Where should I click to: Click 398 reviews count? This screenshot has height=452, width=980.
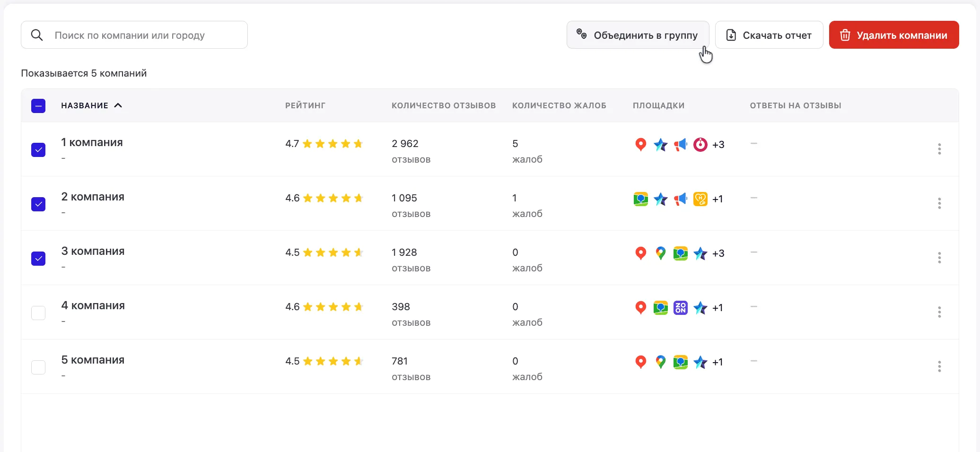point(401,307)
